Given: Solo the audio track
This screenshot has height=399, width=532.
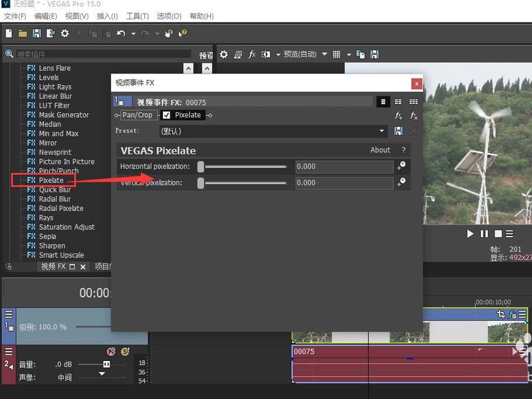Looking at the screenshot, I should pyautogui.click(x=125, y=352).
